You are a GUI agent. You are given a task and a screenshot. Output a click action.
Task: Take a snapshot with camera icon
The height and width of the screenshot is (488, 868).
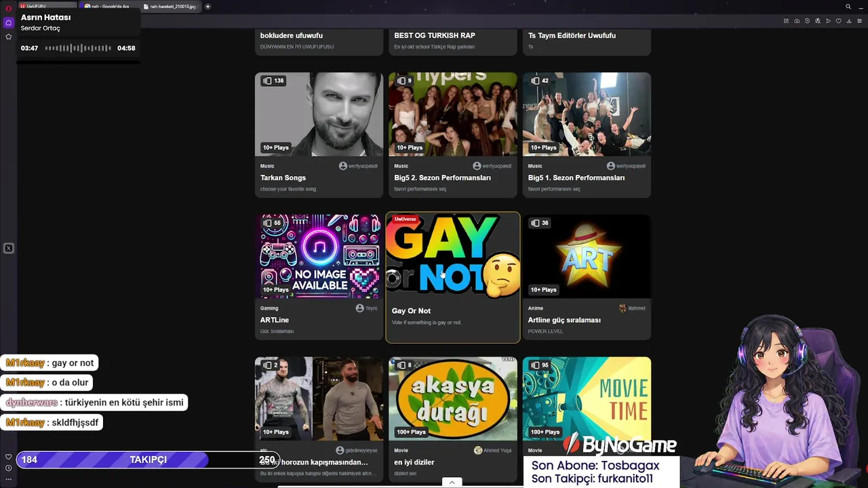(x=797, y=21)
